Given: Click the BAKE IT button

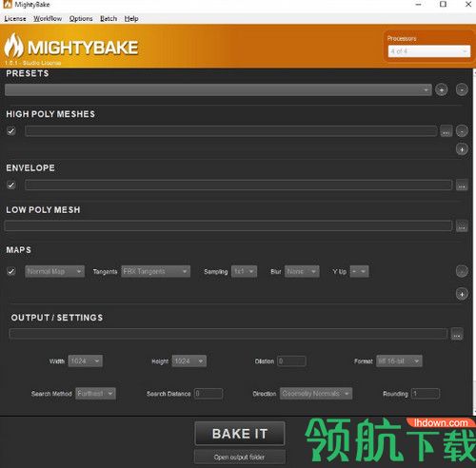Looking at the screenshot, I should (x=240, y=434).
